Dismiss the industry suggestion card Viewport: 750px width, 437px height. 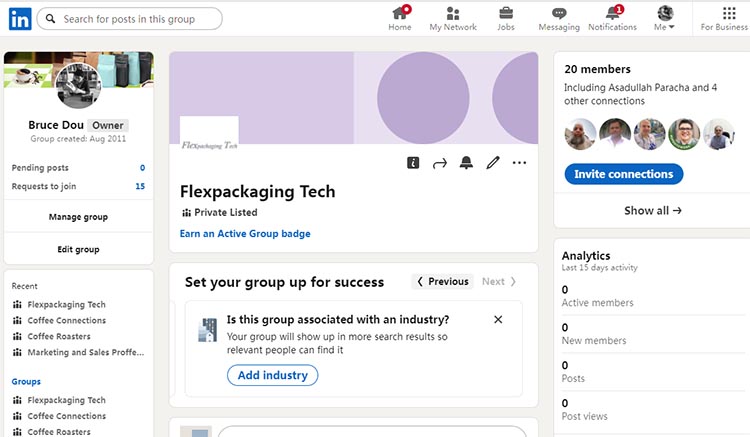pos(498,319)
